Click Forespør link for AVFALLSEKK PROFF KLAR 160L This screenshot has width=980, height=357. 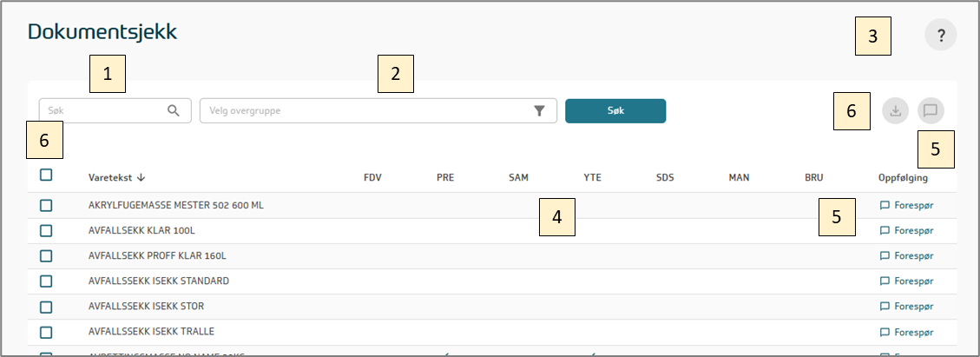point(913,256)
